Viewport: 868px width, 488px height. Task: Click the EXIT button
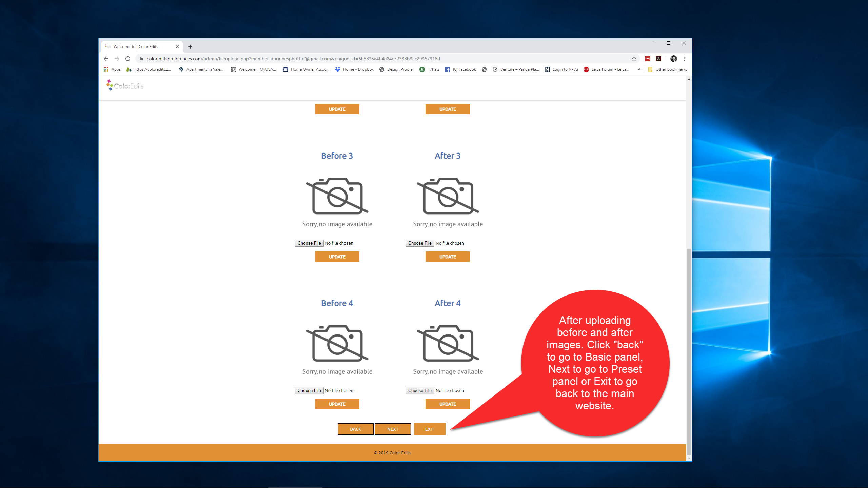(x=430, y=429)
